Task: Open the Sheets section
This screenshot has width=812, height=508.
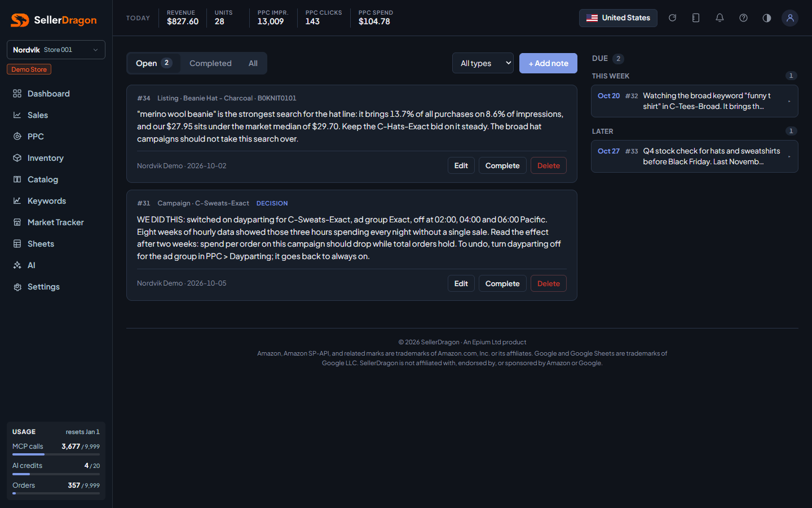Action: click(56, 244)
